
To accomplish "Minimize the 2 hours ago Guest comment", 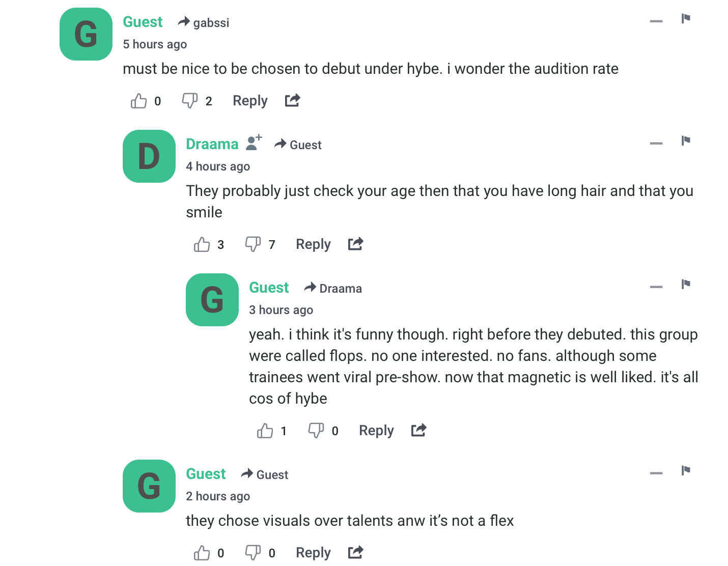I will click(x=656, y=473).
